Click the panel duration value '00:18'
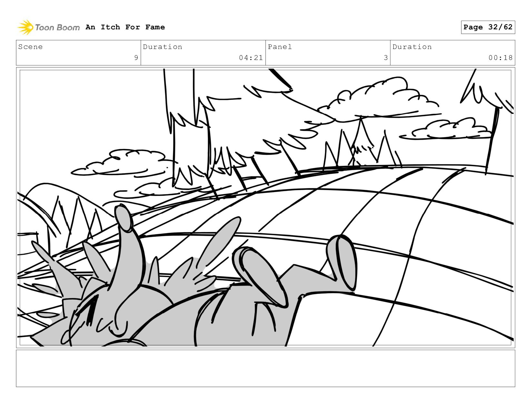 (500, 58)
